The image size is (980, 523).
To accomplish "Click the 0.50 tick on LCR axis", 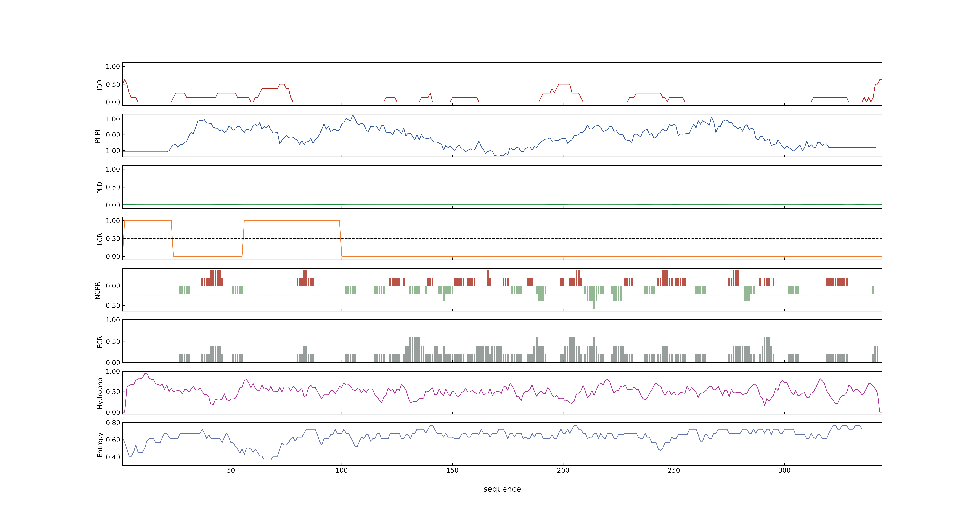I will point(113,239).
